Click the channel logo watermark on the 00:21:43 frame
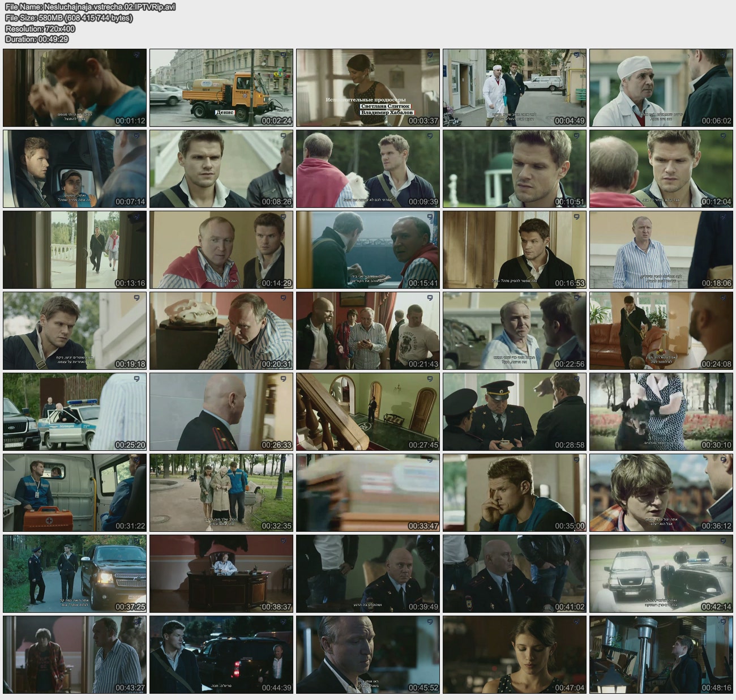Screen dimensions: 736x700 (x=430, y=298)
